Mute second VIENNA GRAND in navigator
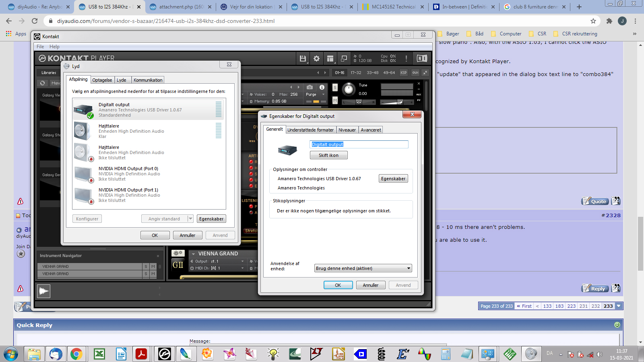The width and height of the screenshot is (644, 362). (x=153, y=274)
